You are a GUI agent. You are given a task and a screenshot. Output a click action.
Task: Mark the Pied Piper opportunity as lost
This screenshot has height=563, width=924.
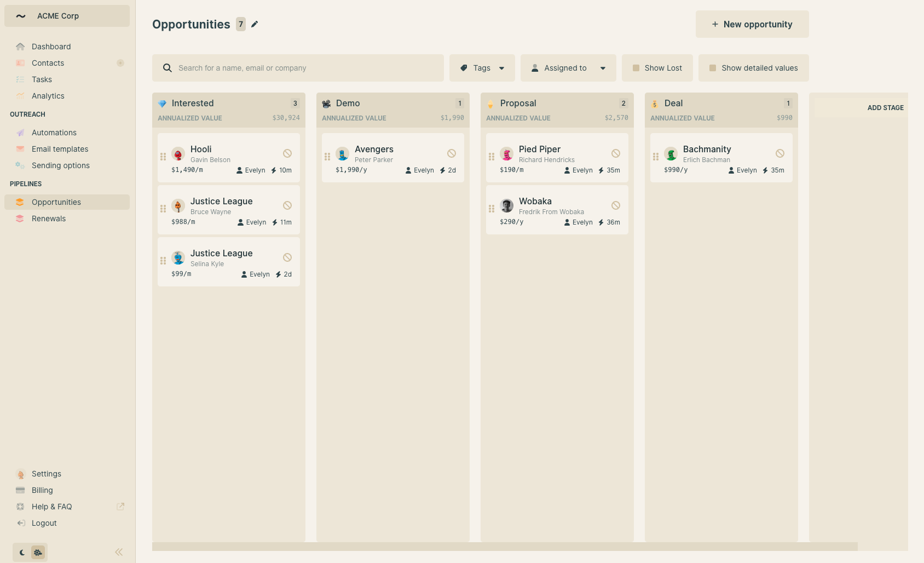click(x=616, y=153)
